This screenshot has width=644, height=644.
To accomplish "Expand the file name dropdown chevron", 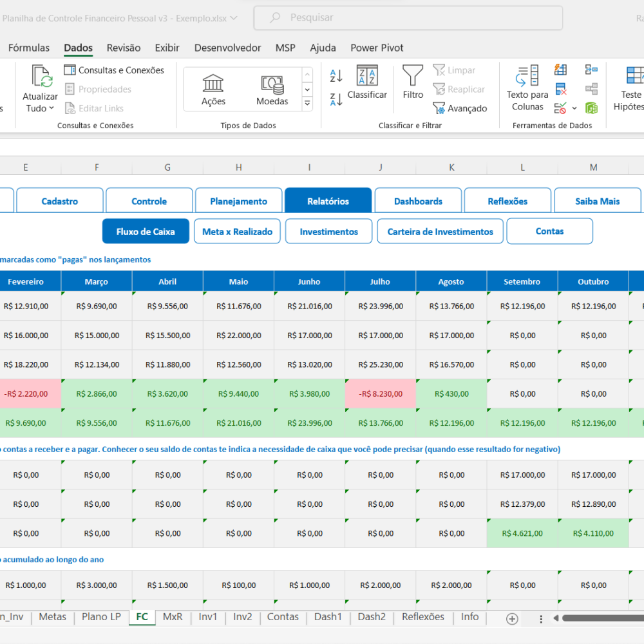I will tap(234, 18).
